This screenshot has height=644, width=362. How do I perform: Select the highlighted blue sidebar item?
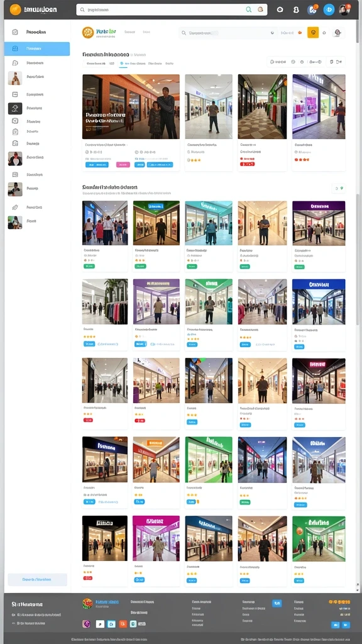tap(37, 48)
